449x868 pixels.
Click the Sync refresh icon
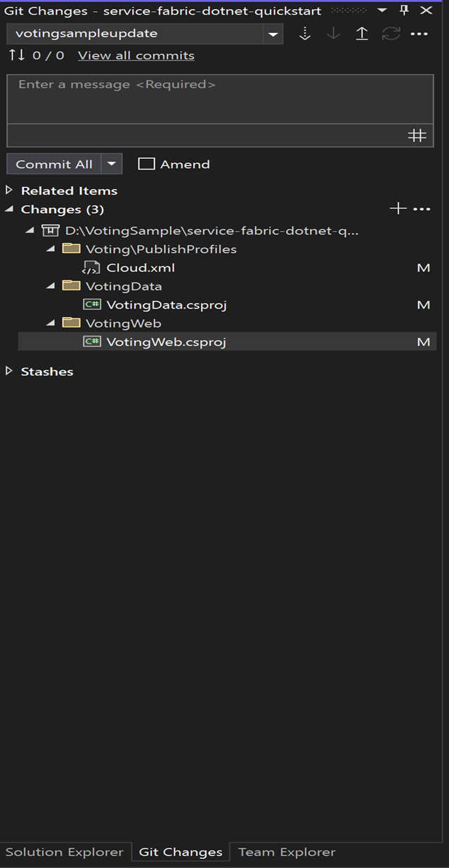click(391, 33)
